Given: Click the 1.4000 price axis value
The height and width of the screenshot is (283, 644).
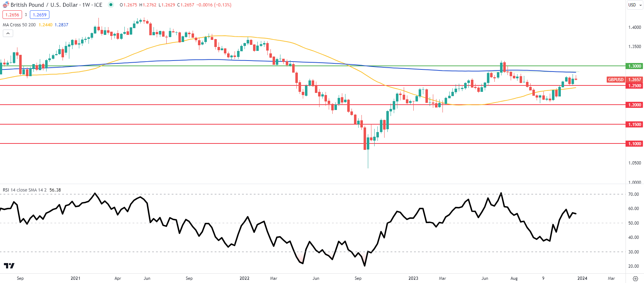Looking at the screenshot, I should click(x=635, y=27).
